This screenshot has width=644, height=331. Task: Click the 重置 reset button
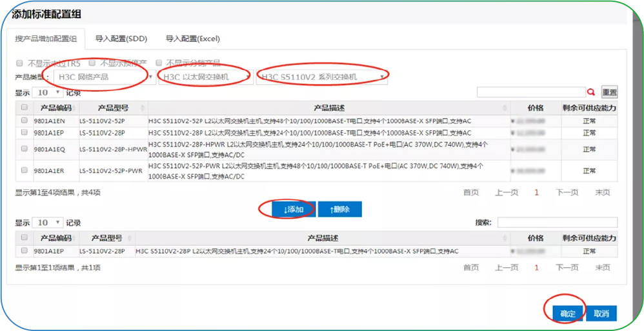(x=610, y=92)
